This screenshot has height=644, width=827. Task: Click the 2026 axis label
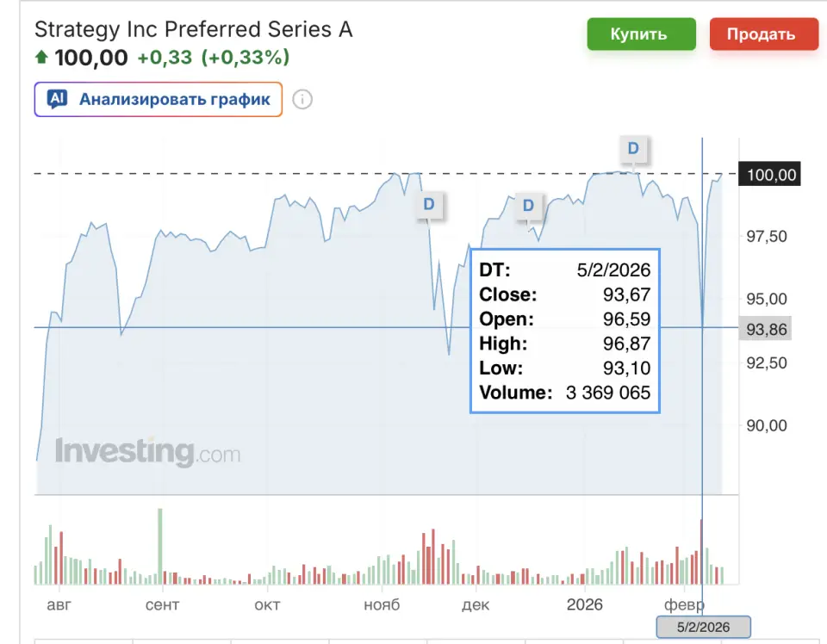click(585, 605)
